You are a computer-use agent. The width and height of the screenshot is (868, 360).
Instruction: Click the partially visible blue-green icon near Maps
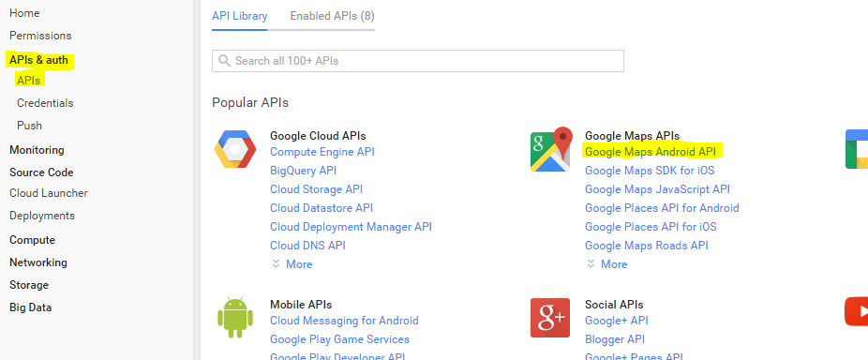click(x=857, y=149)
